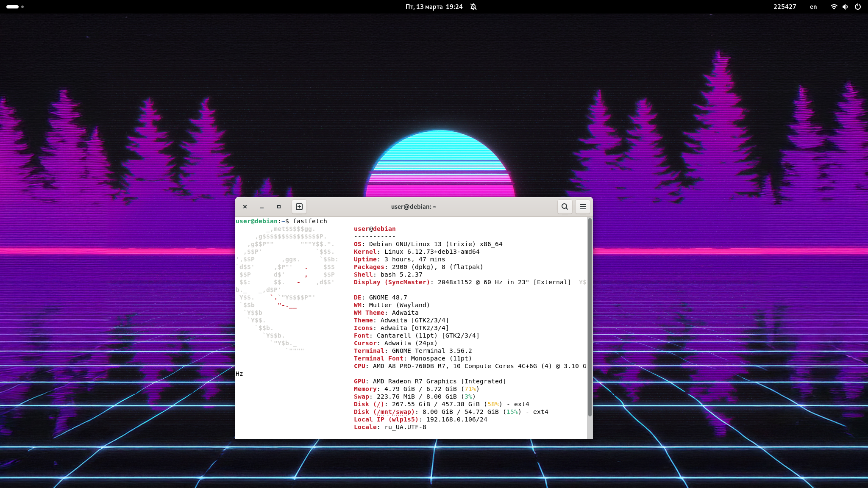Click the WM Mutter (Wayland) line
Screen dimensions: 868x488
click(x=392, y=305)
